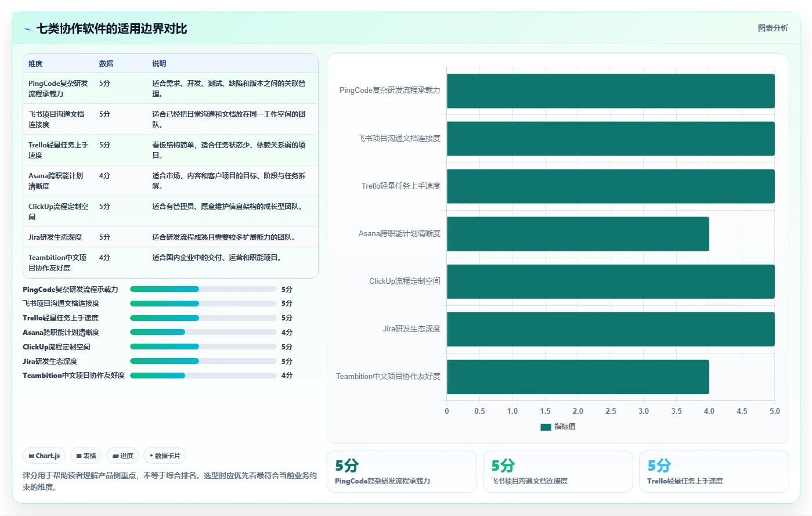Click the description starting 看板结构简单

[229, 150]
